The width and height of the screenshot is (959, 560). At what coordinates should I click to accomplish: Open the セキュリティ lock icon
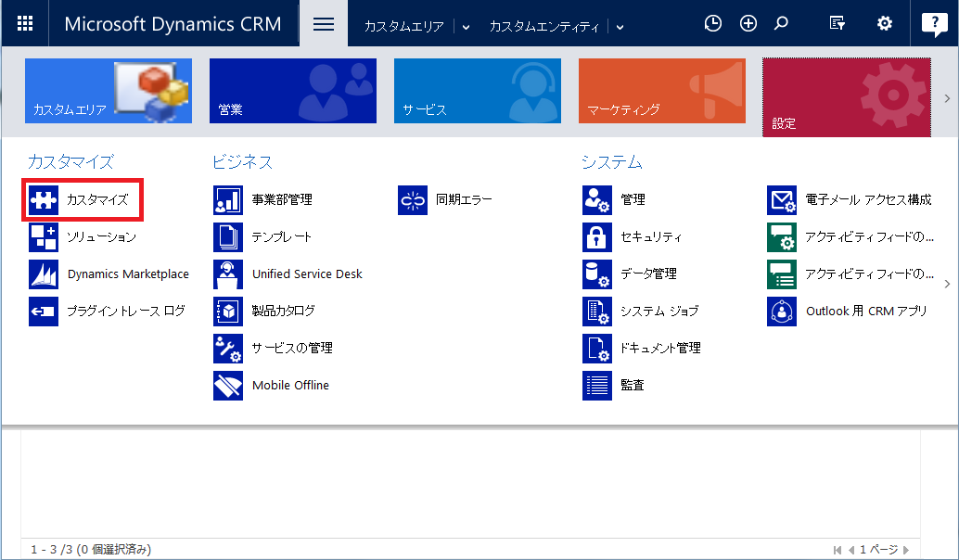597,237
